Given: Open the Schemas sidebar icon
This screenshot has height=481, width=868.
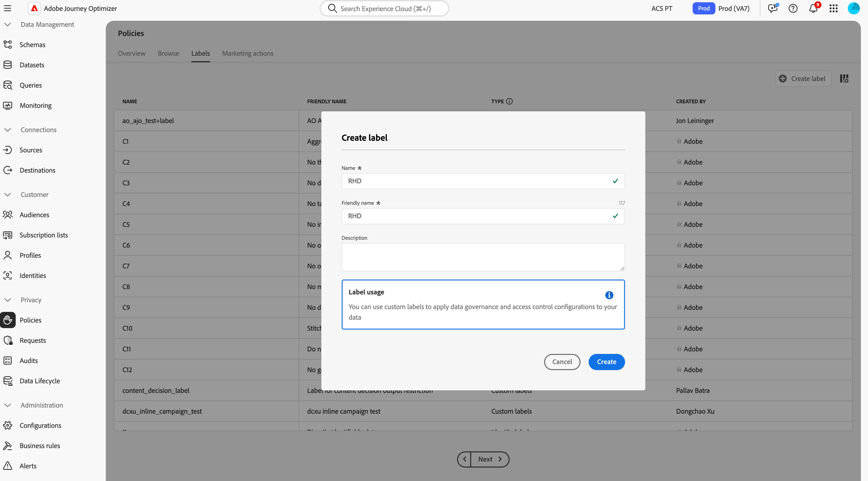Looking at the screenshot, I should 8,45.
